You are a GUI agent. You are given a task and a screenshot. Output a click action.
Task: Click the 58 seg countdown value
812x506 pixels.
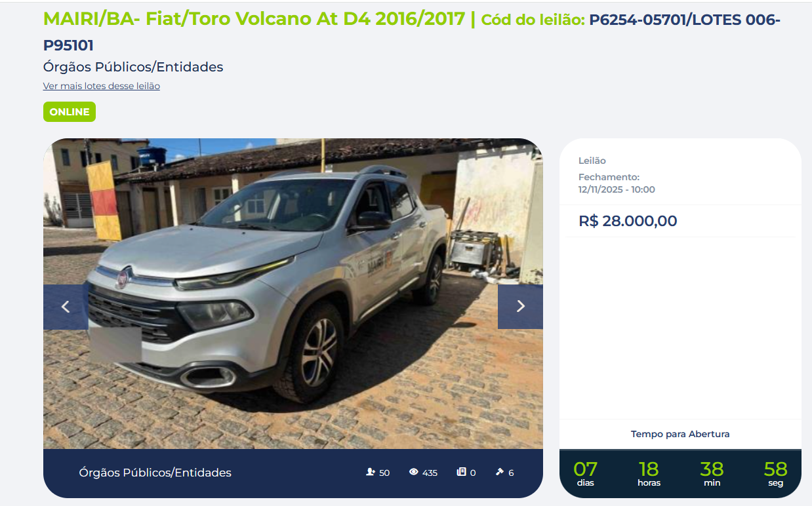pyautogui.click(x=775, y=469)
